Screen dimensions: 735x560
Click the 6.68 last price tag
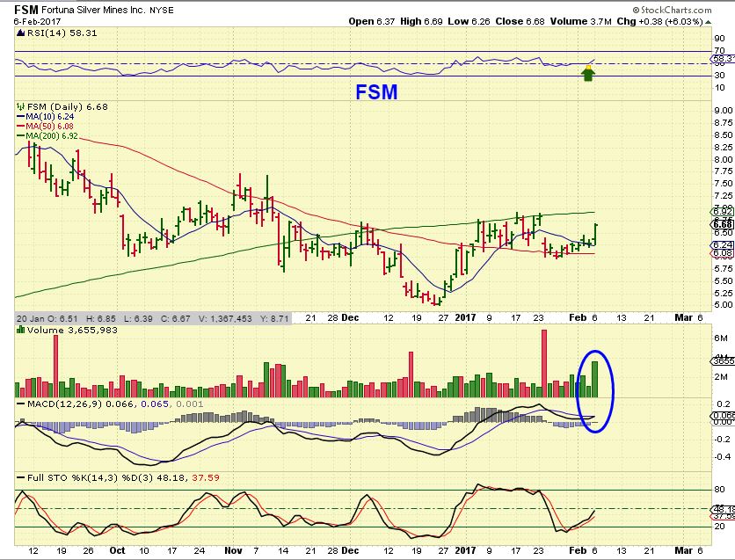724,224
